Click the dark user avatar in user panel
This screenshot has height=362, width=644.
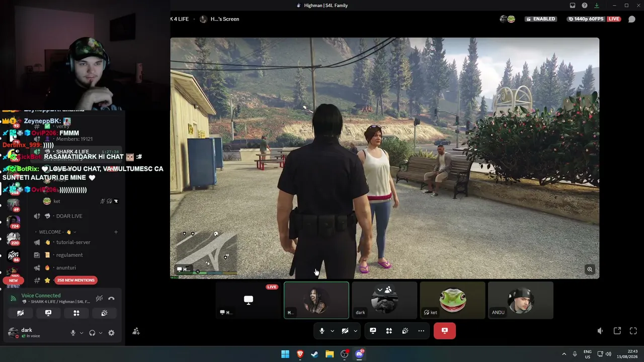click(13, 333)
